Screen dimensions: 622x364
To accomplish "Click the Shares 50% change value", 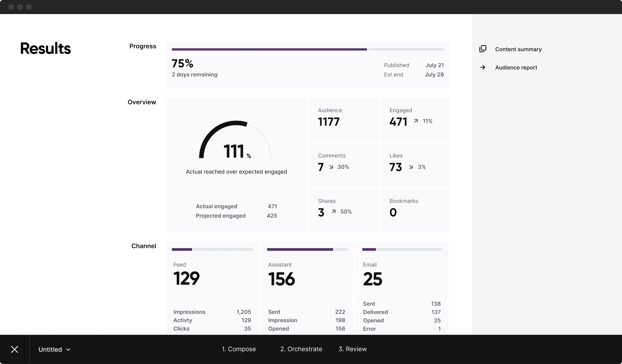I will click(x=346, y=211).
